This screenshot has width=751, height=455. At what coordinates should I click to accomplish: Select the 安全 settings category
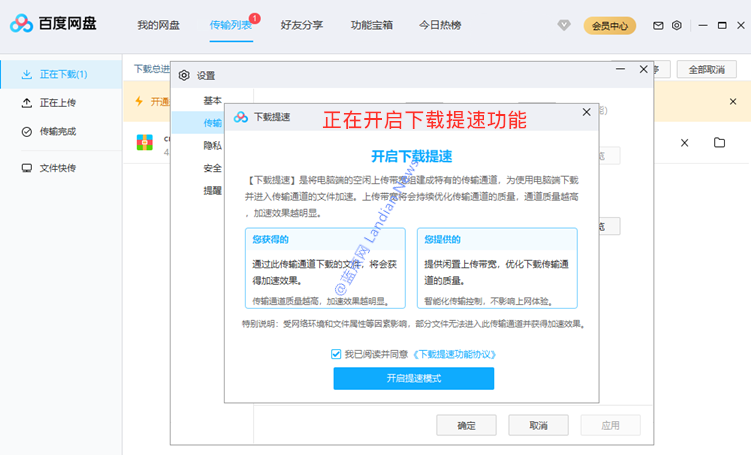(x=212, y=168)
